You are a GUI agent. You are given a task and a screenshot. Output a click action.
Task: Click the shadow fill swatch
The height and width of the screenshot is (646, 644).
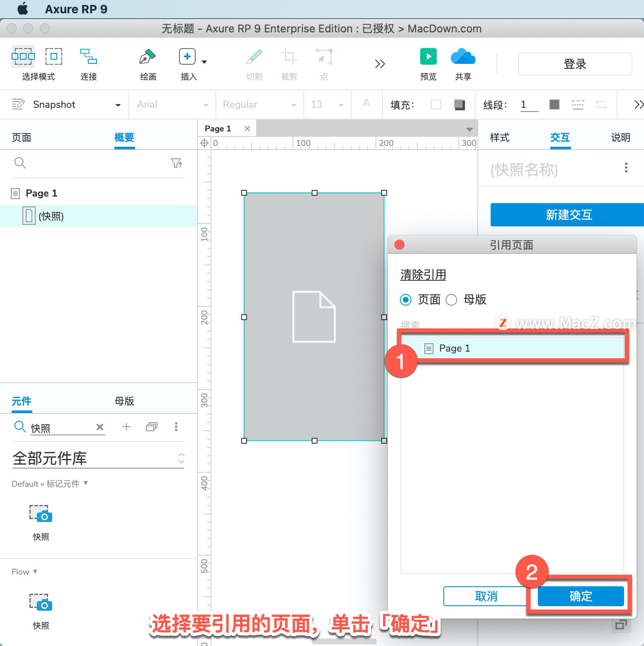[460, 104]
